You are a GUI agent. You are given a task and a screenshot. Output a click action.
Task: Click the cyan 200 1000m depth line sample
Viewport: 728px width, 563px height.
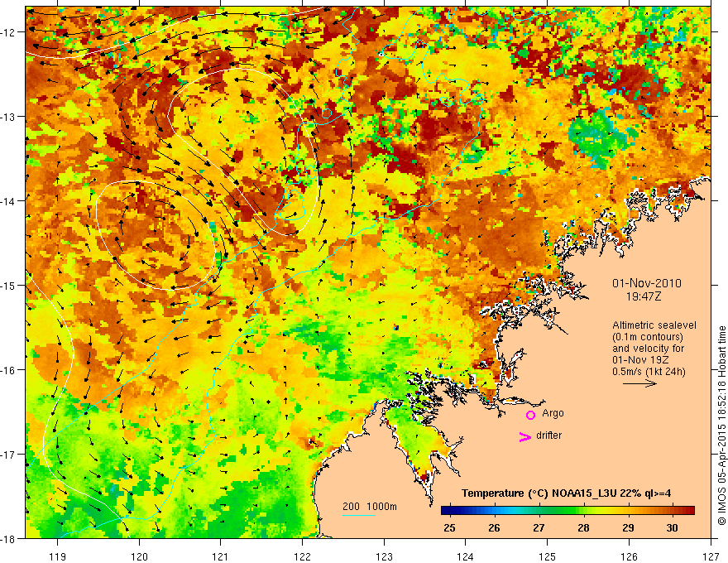359,515
